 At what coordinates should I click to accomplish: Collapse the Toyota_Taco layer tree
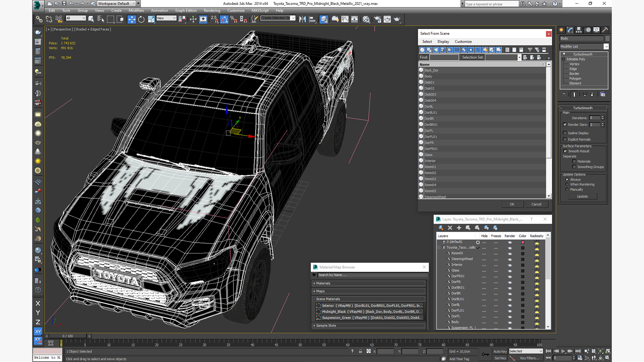click(x=439, y=247)
